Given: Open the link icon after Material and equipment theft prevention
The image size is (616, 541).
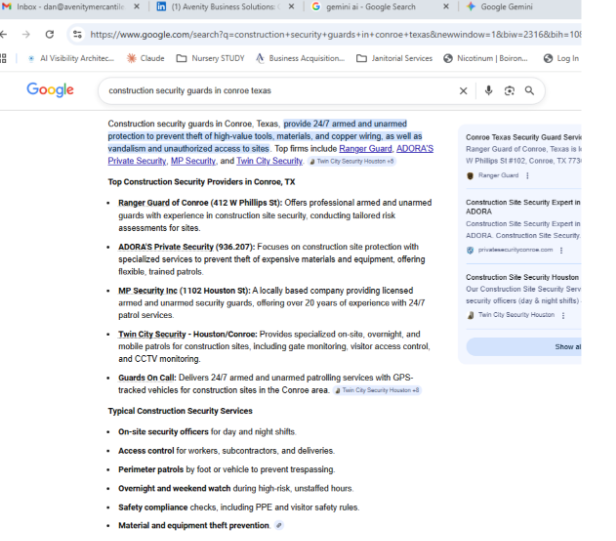Looking at the screenshot, I should (x=279, y=526).
